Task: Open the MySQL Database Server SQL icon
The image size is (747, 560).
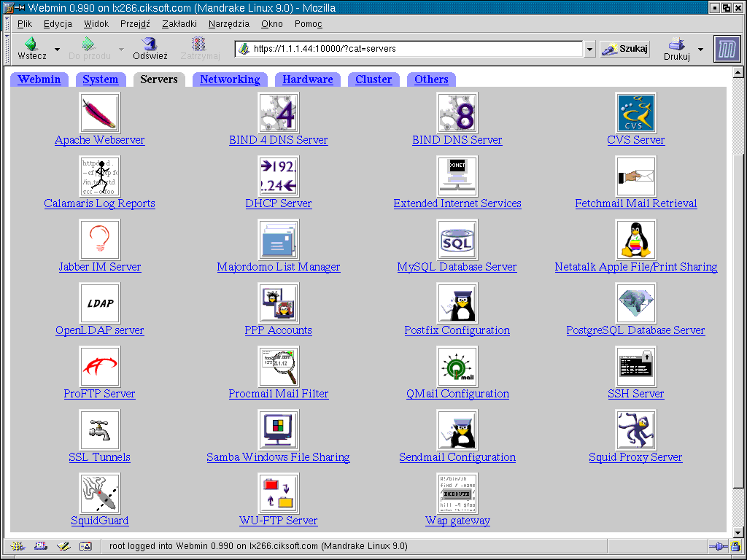Action: 457,239
